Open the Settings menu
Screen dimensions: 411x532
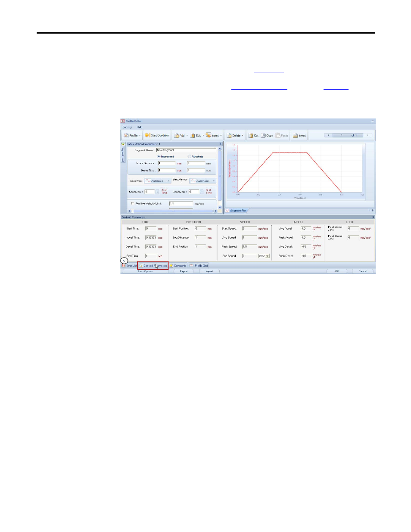click(128, 127)
